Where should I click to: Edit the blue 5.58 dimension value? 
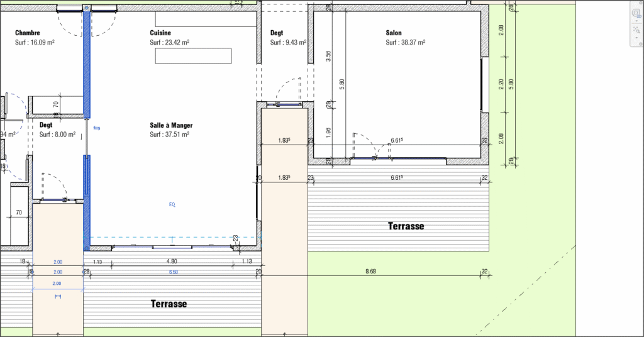click(x=174, y=272)
